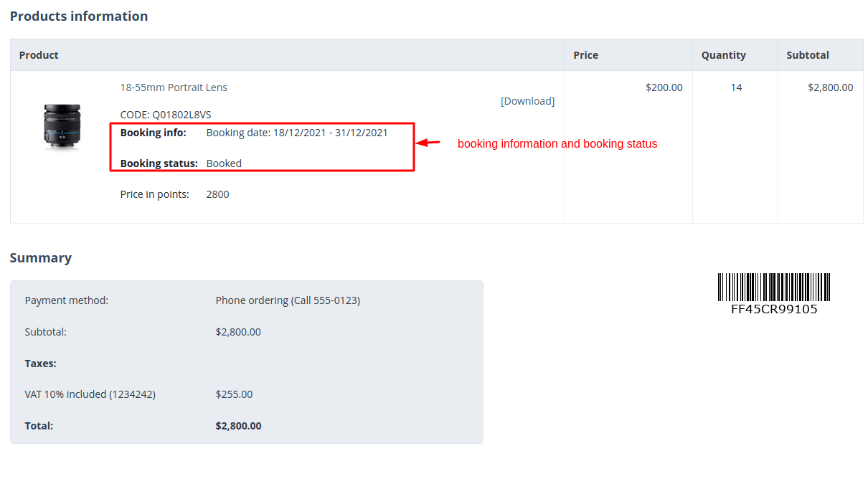Select the Quantity column header
Image resolution: width=868 pixels, height=499 pixels.
point(723,55)
